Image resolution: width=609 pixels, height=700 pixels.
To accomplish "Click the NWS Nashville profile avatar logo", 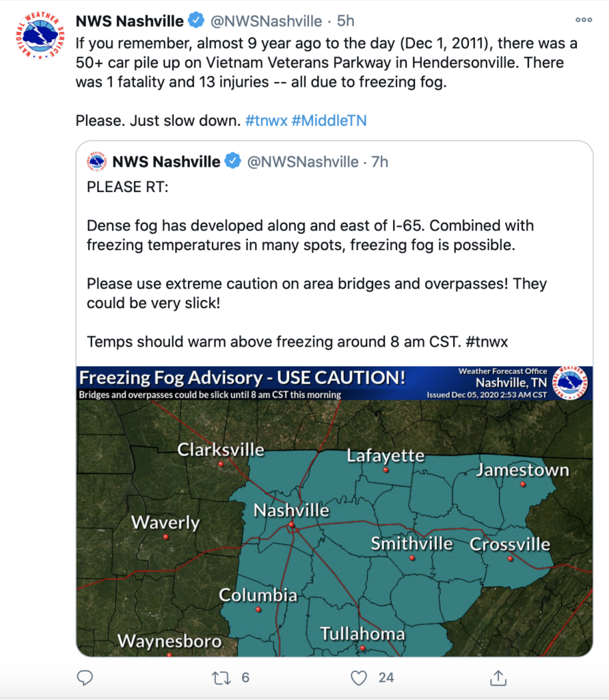I will coord(40,36).
